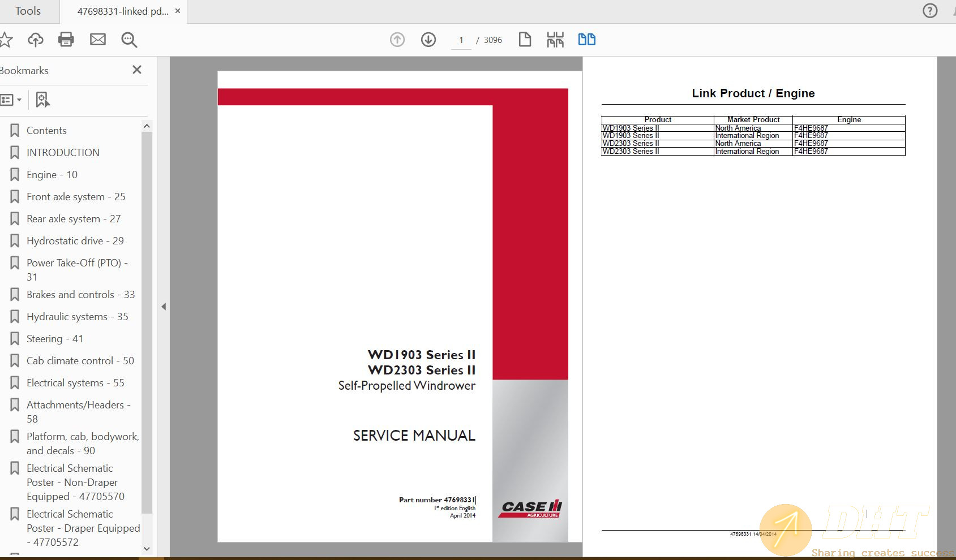Click the bookmark icon beside Cab climate control
Image resolution: width=956 pixels, height=560 pixels.
pyautogui.click(x=15, y=361)
